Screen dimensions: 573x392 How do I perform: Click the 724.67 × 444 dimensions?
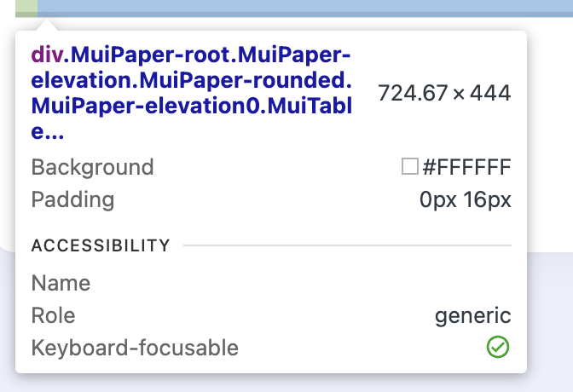[x=444, y=94]
